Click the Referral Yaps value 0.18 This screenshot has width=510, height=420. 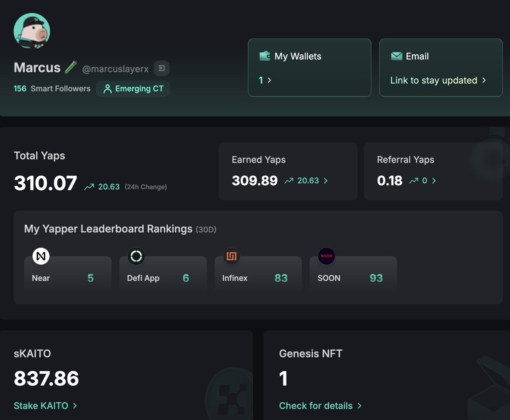tap(390, 181)
